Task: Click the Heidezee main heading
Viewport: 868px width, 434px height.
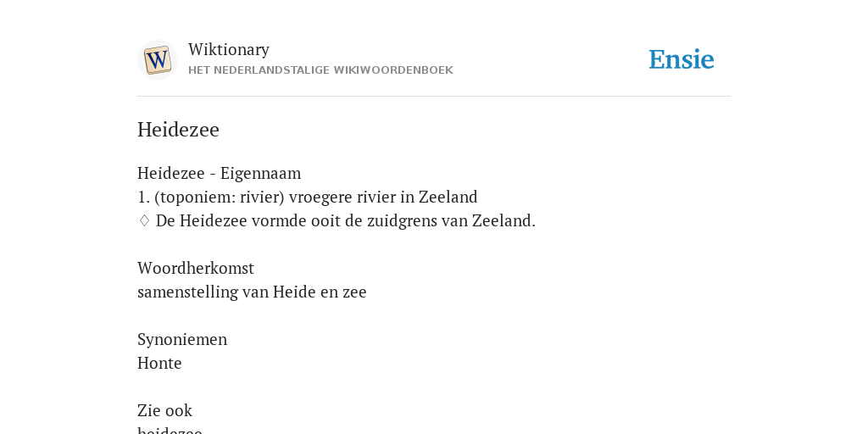Action: 178,130
